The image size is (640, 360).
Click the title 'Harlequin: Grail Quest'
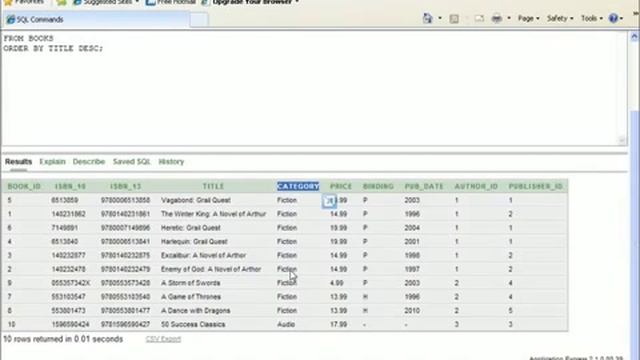194,242
